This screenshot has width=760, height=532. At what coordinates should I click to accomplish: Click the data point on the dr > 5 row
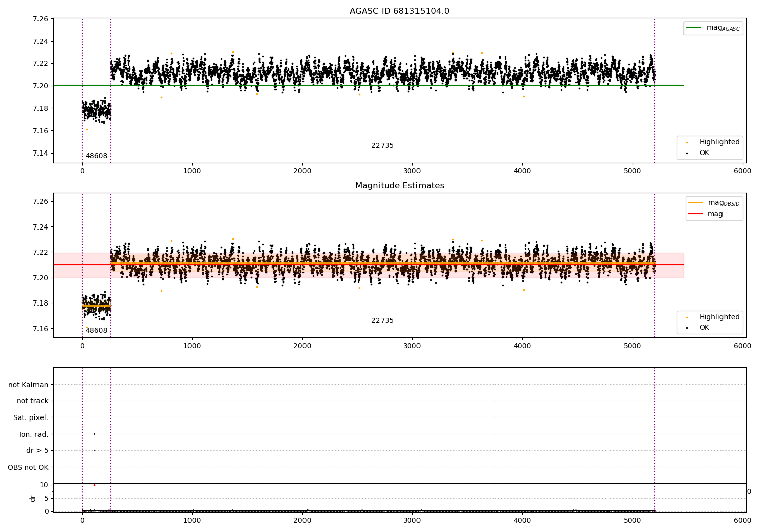click(94, 450)
